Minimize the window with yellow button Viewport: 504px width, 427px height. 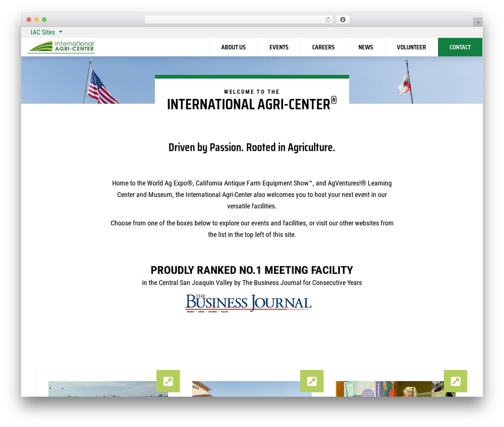point(37,20)
